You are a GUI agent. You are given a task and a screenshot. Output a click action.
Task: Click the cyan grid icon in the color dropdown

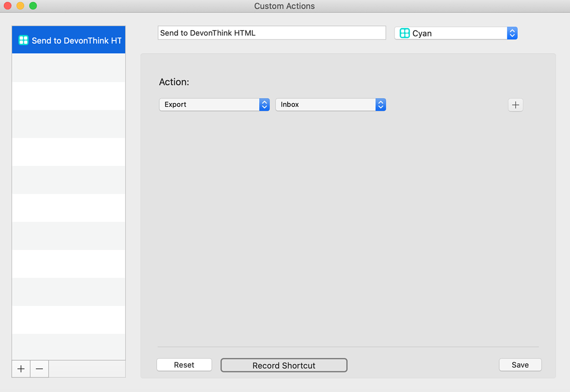click(x=404, y=33)
